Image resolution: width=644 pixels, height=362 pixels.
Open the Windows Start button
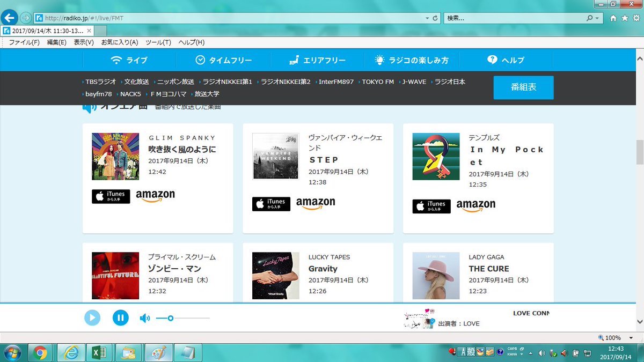click(12, 352)
